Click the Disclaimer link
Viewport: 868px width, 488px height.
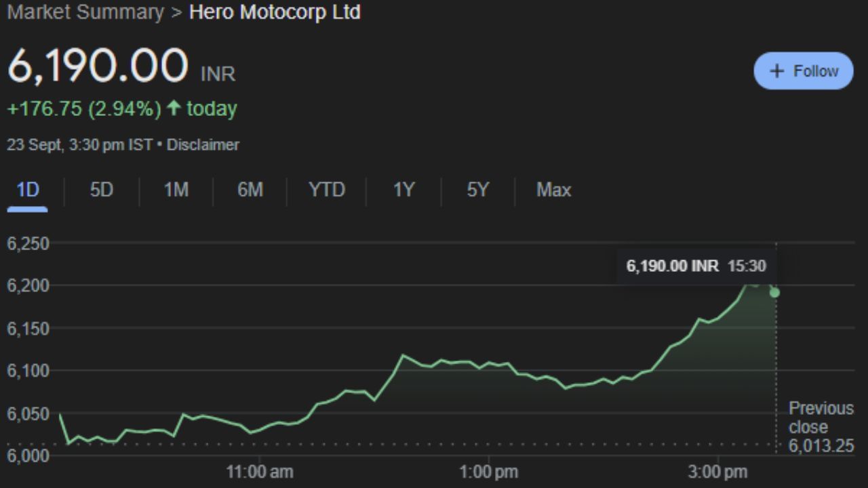coord(203,145)
